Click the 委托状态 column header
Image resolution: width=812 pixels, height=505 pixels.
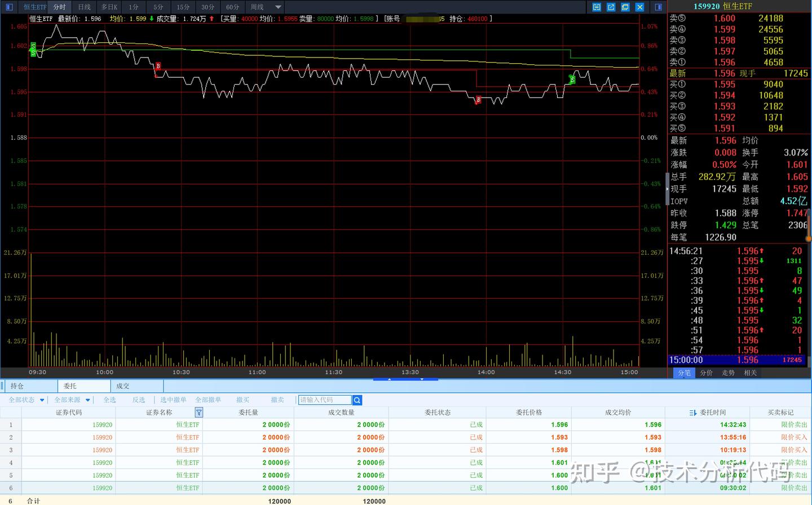tap(438, 413)
